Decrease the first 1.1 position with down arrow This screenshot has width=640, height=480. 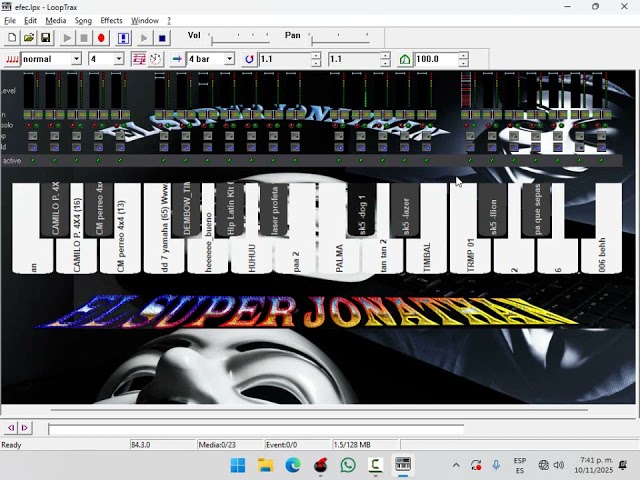pos(316,63)
